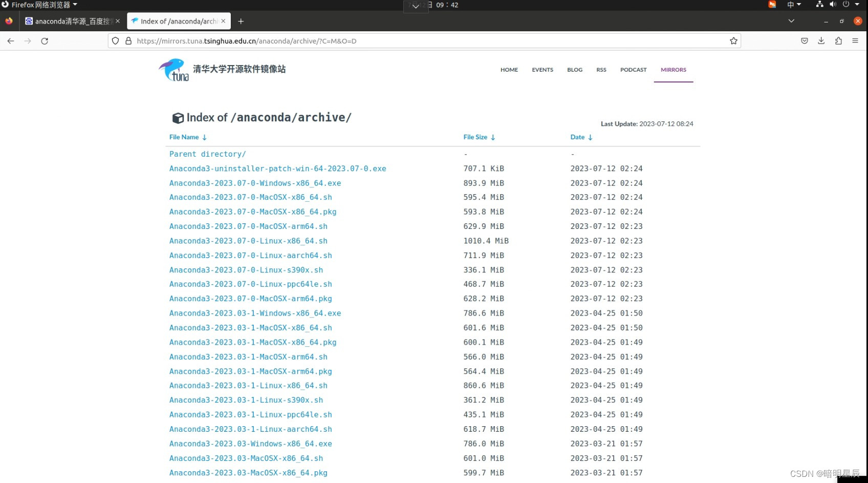Viewport: 868px width, 483px height.
Task: Open the extensions puzzle icon
Action: click(838, 41)
